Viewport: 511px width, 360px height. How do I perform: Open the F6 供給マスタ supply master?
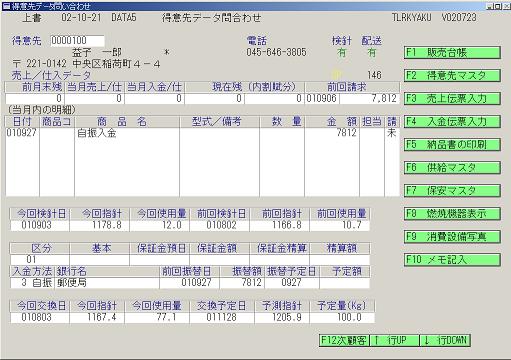click(x=452, y=168)
